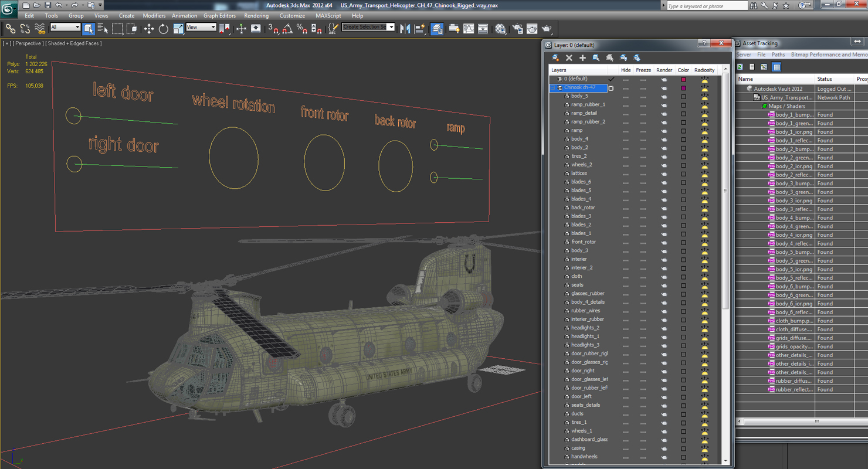Image resolution: width=868 pixels, height=469 pixels.
Task: Open the MAXScript menu
Action: (328, 16)
